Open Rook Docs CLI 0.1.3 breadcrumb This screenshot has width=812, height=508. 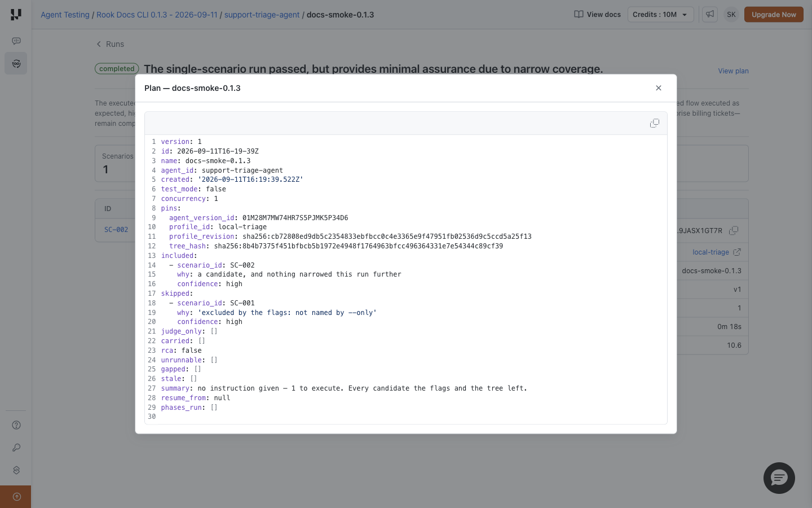[157, 15]
